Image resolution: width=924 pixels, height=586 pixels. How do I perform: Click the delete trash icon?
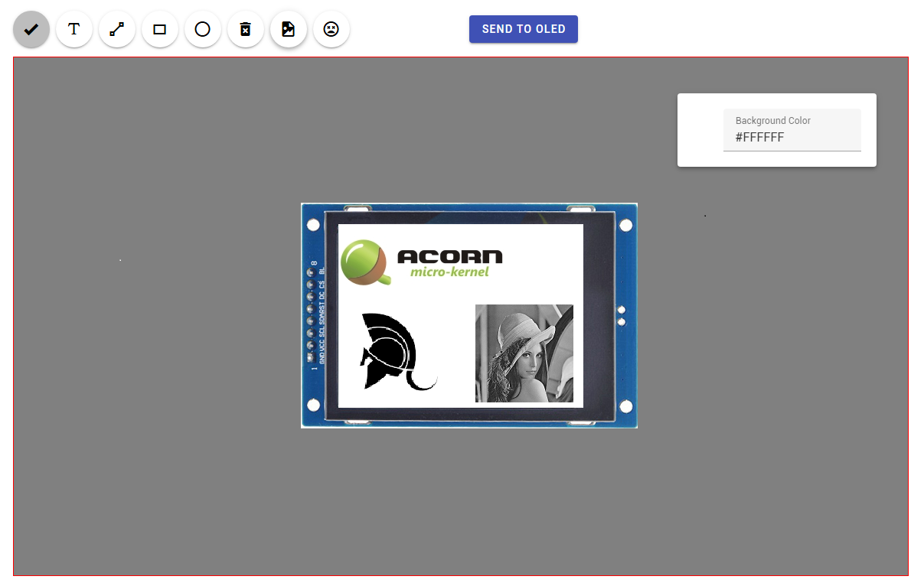point(246,29)
